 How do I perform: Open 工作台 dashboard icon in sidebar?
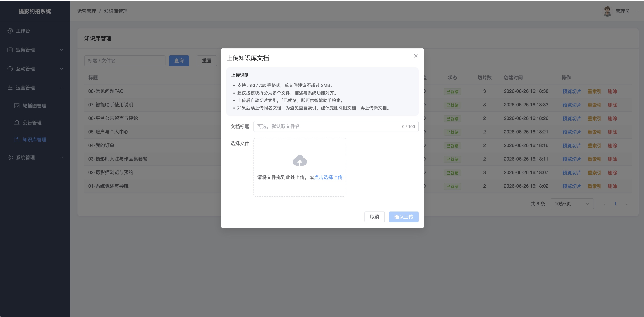pyautogui.click(x=10, y=31)
